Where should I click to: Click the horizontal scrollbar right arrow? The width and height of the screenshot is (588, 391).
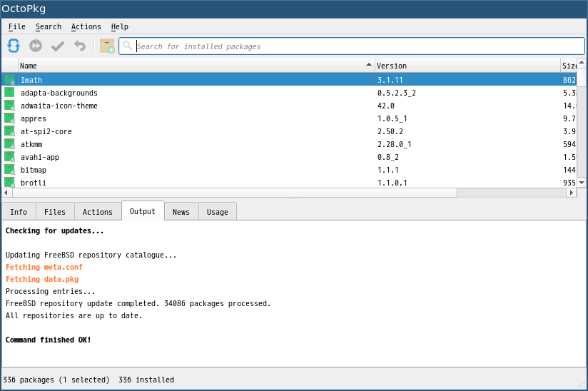pyautogui.click(x=571, y=193)
